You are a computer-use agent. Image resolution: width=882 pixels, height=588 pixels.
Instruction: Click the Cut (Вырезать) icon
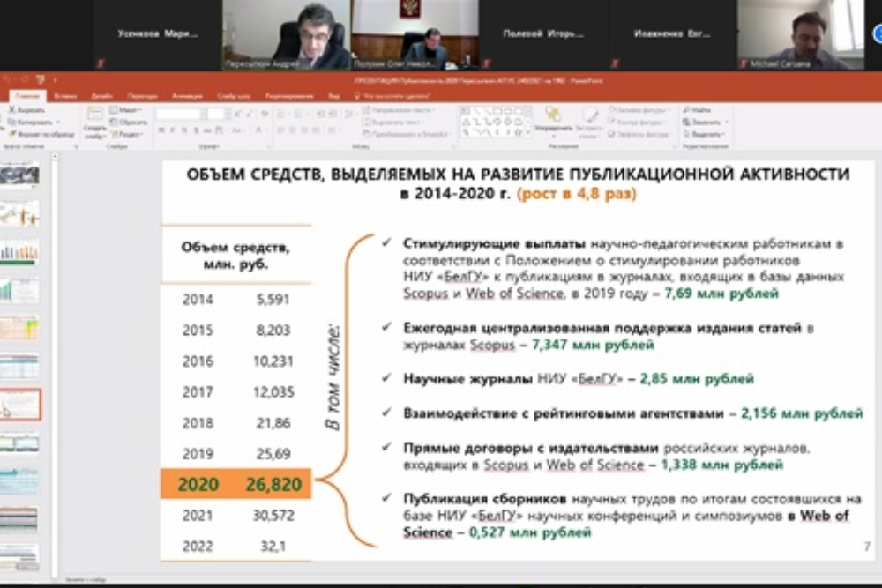[11, 110]
